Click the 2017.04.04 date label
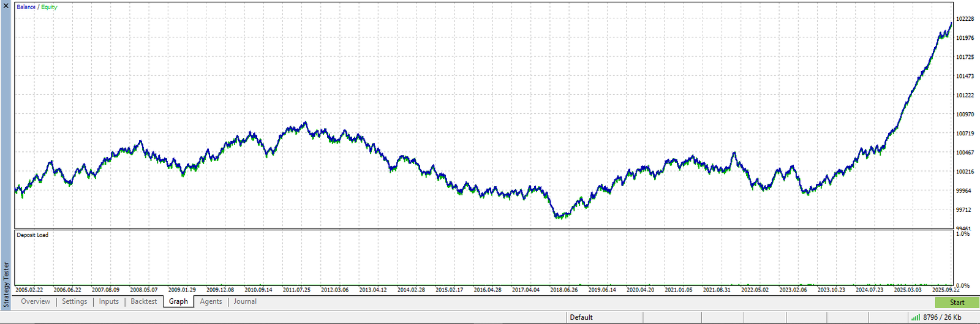 526,290
